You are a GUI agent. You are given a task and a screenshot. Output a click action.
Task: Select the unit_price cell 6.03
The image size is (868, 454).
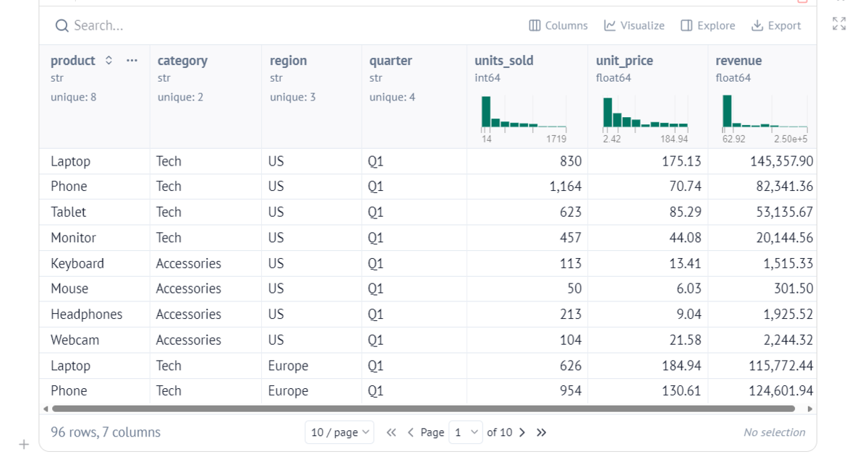pos(648,288)
